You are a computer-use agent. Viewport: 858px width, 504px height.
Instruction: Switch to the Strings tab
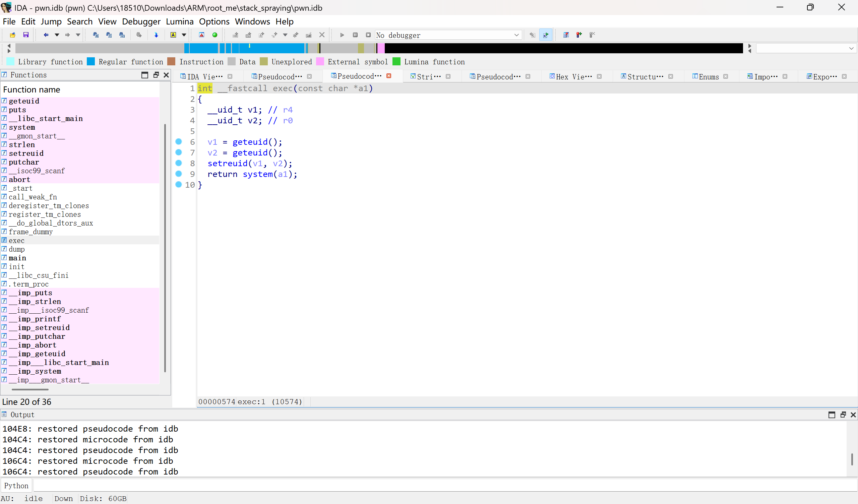(429, 77)
